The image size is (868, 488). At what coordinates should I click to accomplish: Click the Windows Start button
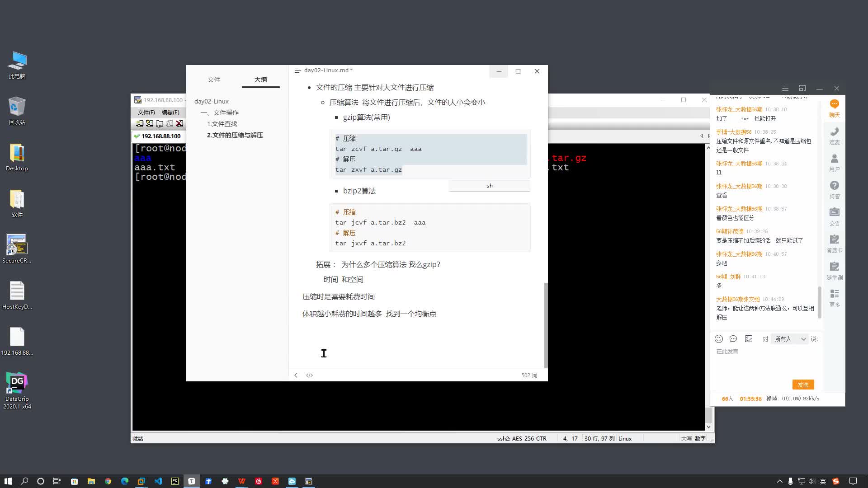(x=8, y=481)
